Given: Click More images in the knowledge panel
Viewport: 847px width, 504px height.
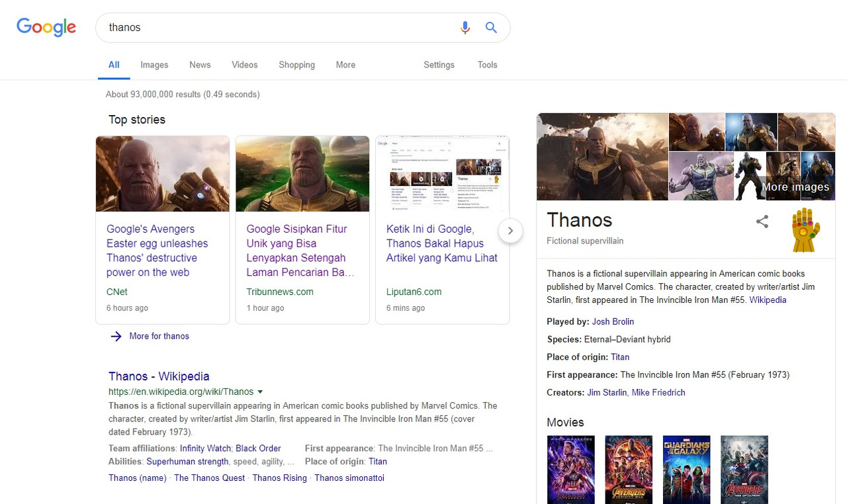Looking at the screenshot, I should click(x=795, y=187).
